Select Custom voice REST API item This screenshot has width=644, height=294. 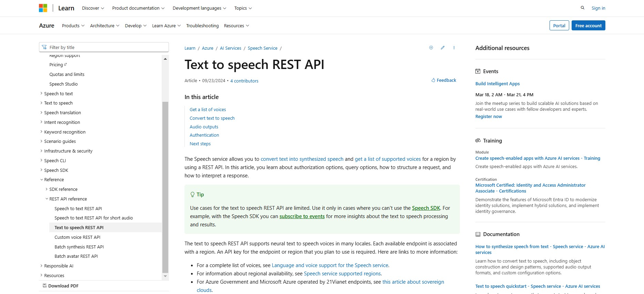77,237
